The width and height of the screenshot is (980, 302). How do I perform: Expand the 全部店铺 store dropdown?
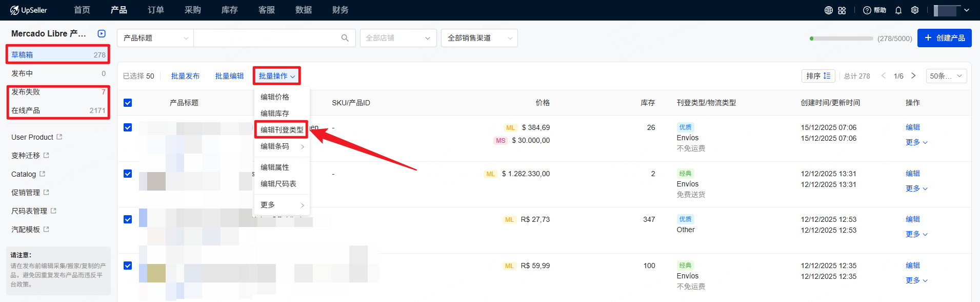pyautogui.click(x=398, y=38)
